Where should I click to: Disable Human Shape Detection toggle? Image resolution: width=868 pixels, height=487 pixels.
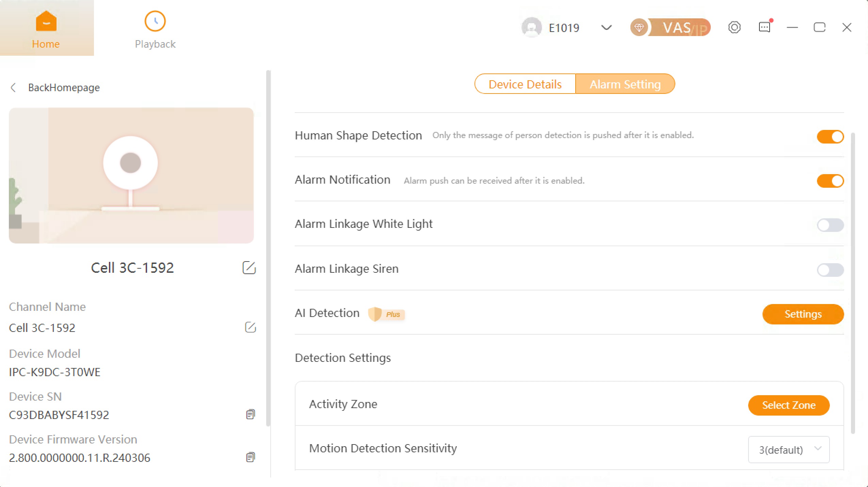click(x=830, y=137)
